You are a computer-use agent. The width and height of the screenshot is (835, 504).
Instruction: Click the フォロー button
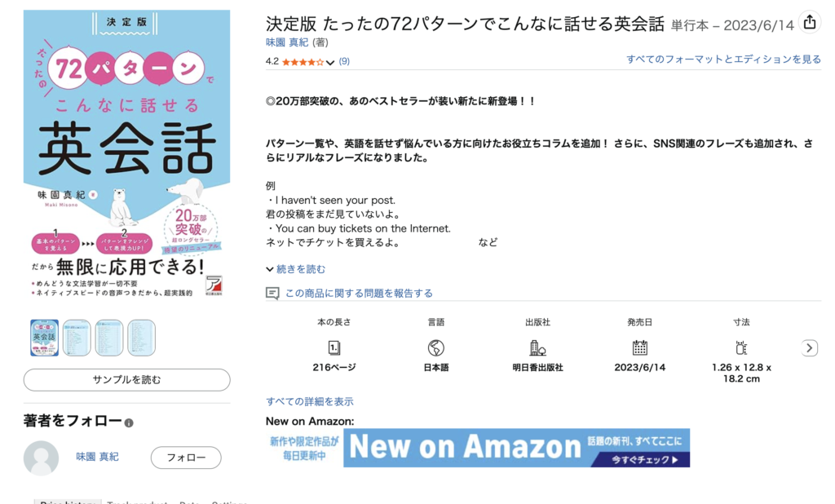tap(186, 458)
